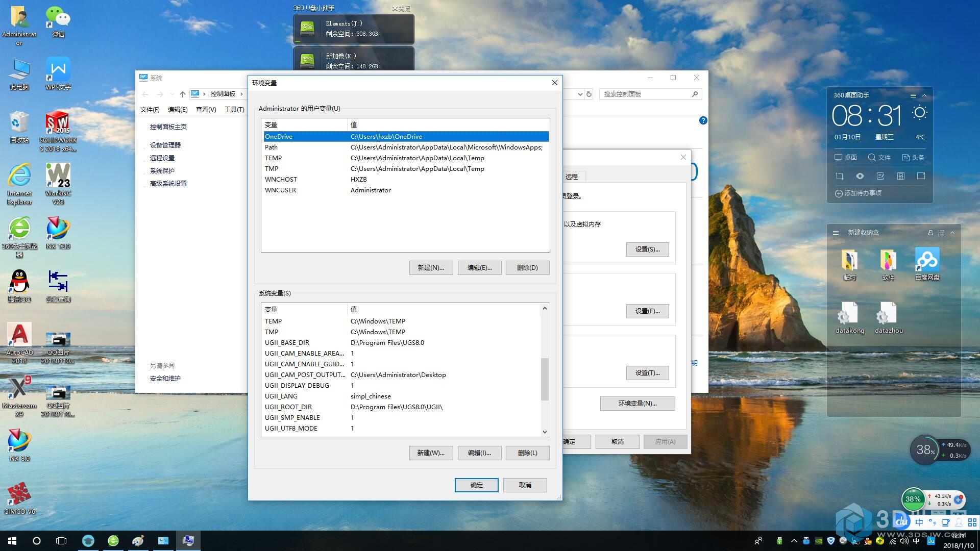Open the WPS文字 desktop shortcut
Screen dimensions: 980x551
58,74
